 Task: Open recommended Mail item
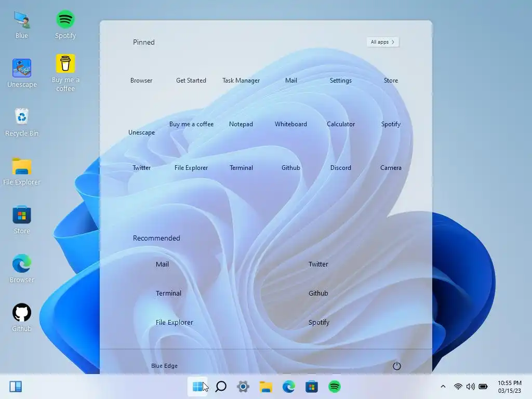[x=162, y=264]
